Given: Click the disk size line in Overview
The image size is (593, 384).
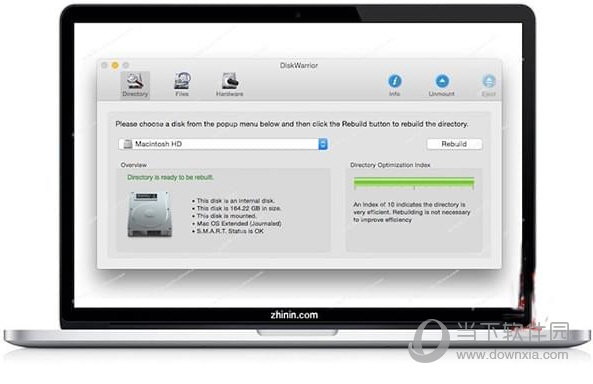Looking at the screenshot, I should (x=236, y=208).
